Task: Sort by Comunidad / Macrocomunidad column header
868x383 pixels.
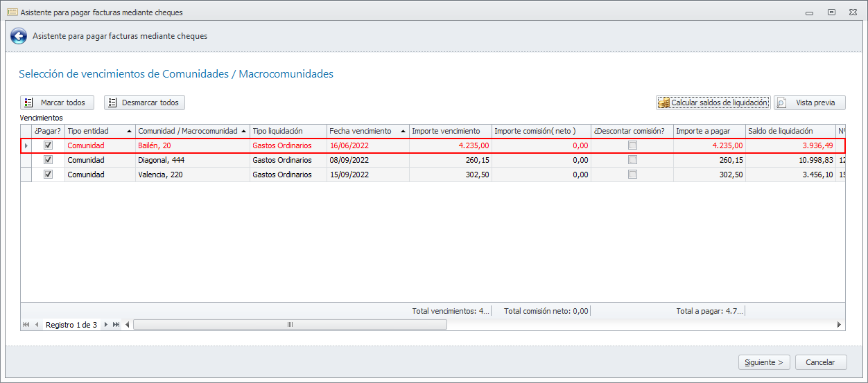Action: pyautogui.click(x=193, y=131)
